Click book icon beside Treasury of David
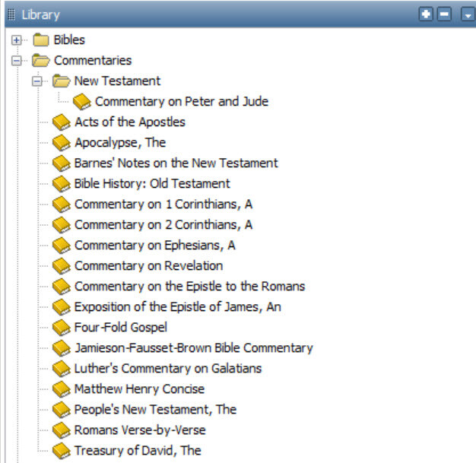The width and height of the screenshot is (476, 463). [62, 451]
